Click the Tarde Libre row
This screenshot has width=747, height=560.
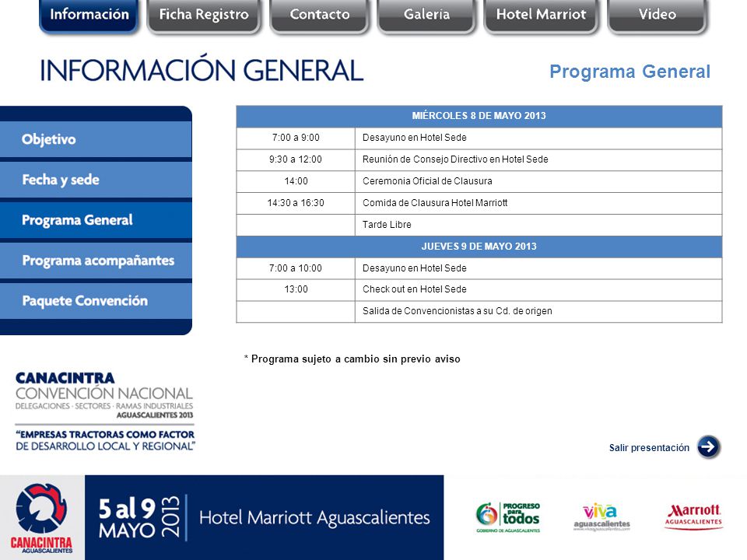coord(479,225)
